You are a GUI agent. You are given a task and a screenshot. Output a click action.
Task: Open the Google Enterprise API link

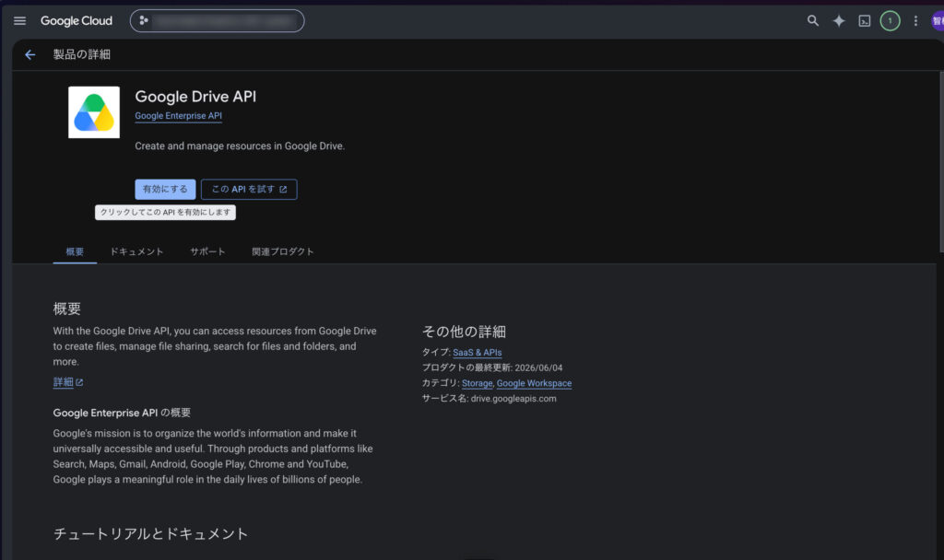(x=178, y=116)
